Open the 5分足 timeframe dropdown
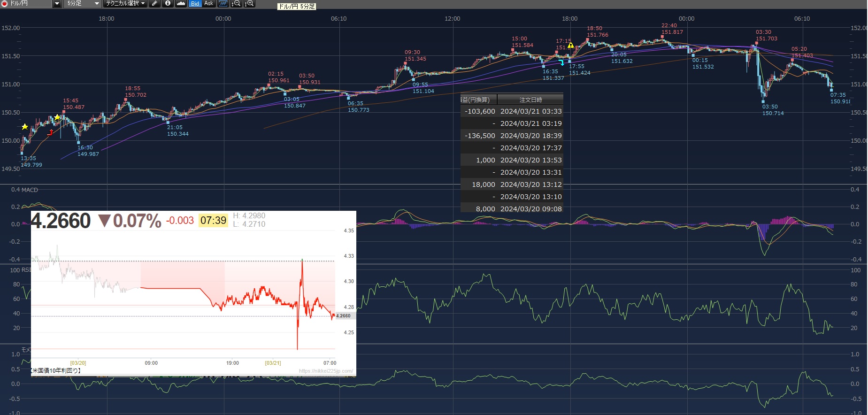This screenshot has height=415, width=868. pos(83,3)
